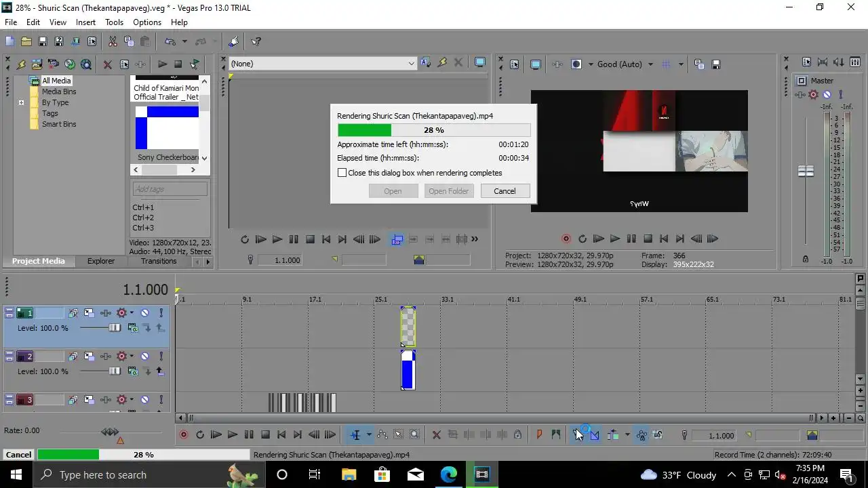868x488 pixels.
Task: Open the Options menu
Action: 147,22
